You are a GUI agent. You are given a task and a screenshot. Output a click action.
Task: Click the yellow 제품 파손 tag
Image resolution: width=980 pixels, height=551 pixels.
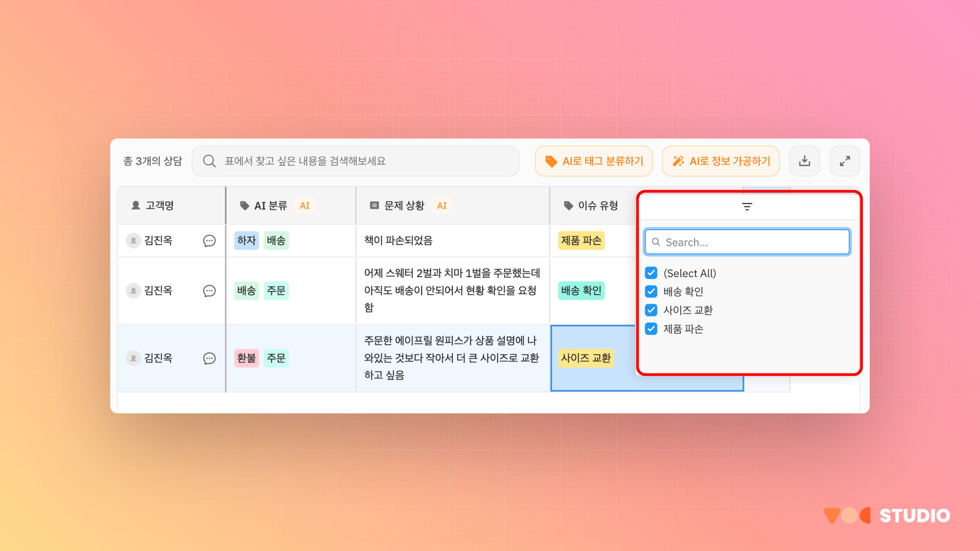(x=581, y=240)
